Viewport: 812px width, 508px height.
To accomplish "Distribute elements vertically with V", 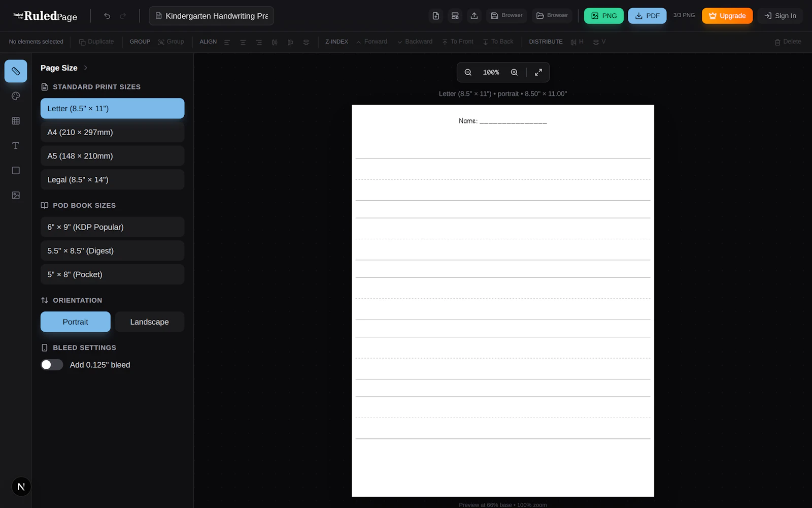I will click(599, 42).
